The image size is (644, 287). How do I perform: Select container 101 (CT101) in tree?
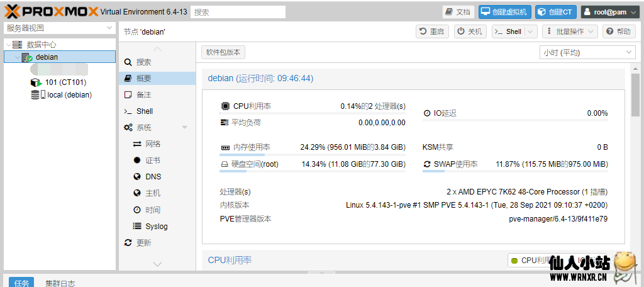pos(65,82)
